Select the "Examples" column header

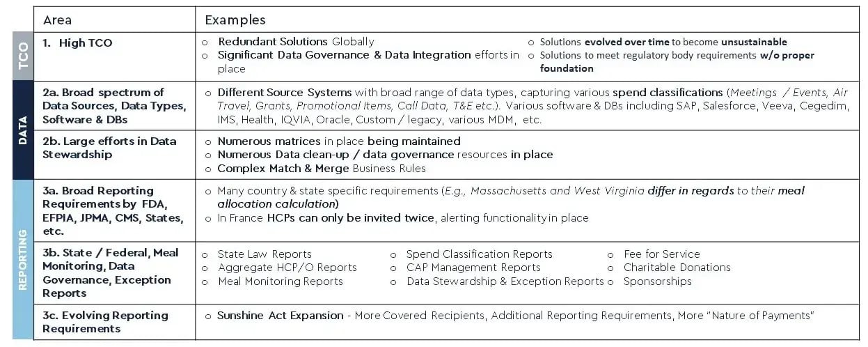235,20
